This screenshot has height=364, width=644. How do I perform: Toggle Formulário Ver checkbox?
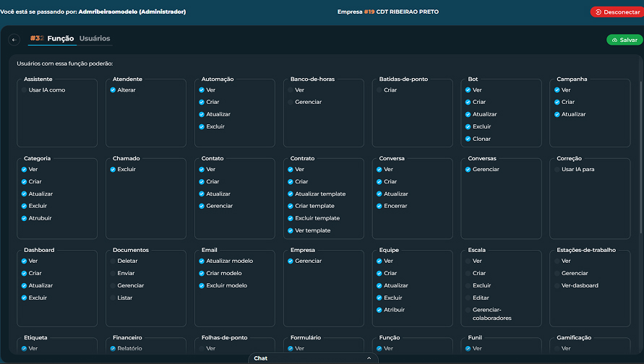[x=291, y=348]
